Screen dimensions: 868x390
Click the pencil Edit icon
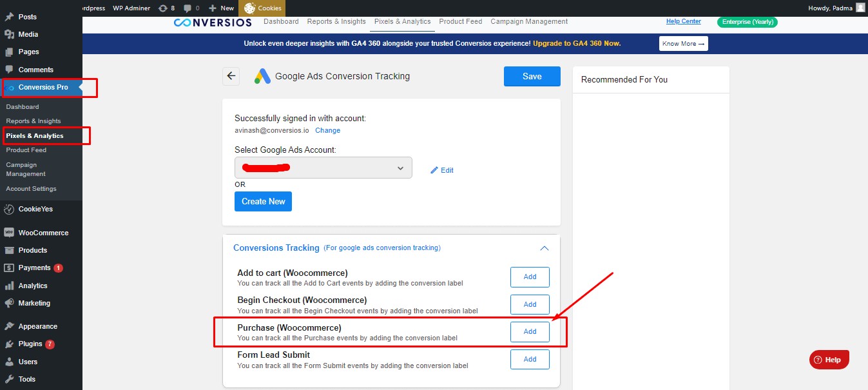point(434,170)
